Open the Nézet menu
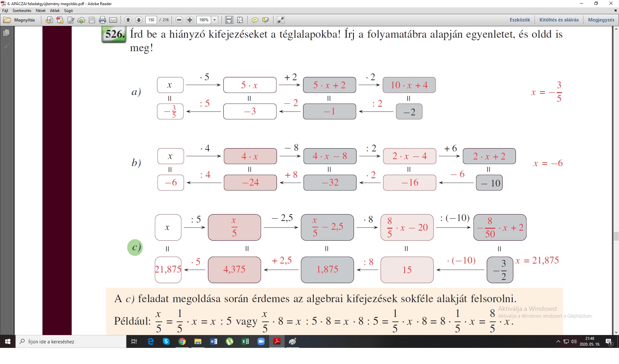This screenshot has height=364, width=619. (40, 11)
